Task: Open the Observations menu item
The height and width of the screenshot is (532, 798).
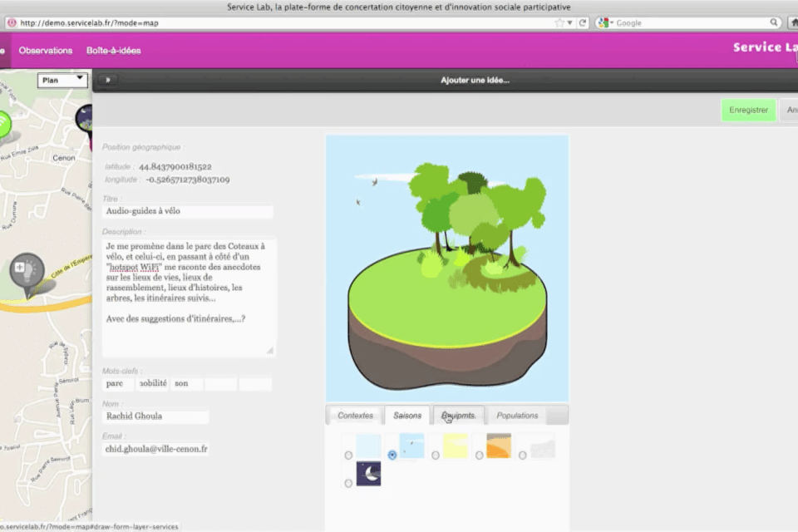Action: pyautogui.click(x=46, y=51)
